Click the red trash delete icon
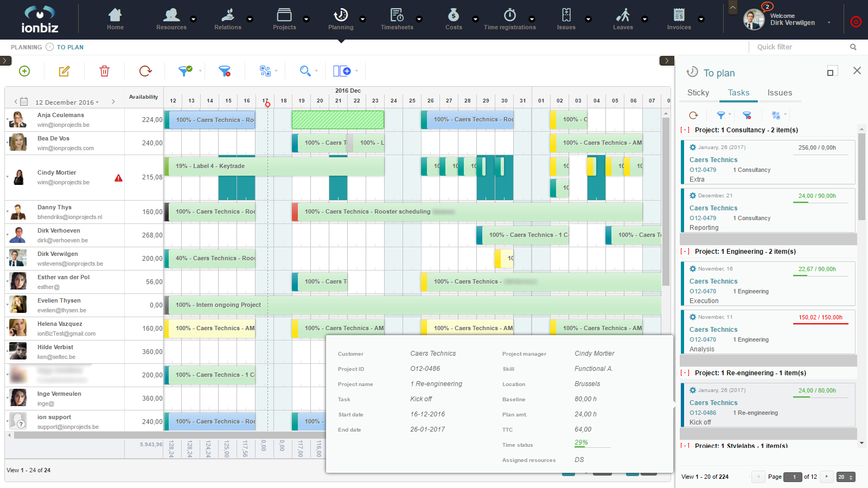Image resolution: width=868 pixels, height=488 pixels. pos(104,71)
